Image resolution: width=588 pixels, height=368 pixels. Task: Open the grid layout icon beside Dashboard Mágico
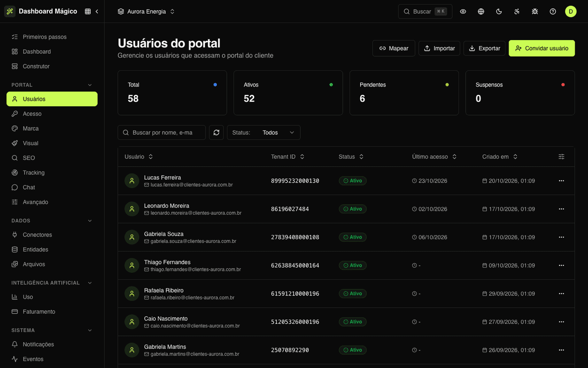coord(88,11)
